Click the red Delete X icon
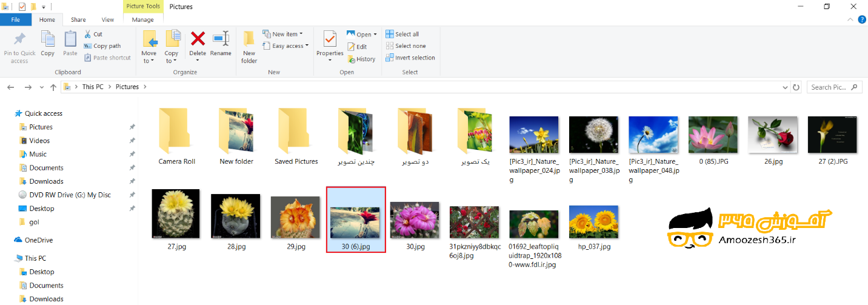 198,39
